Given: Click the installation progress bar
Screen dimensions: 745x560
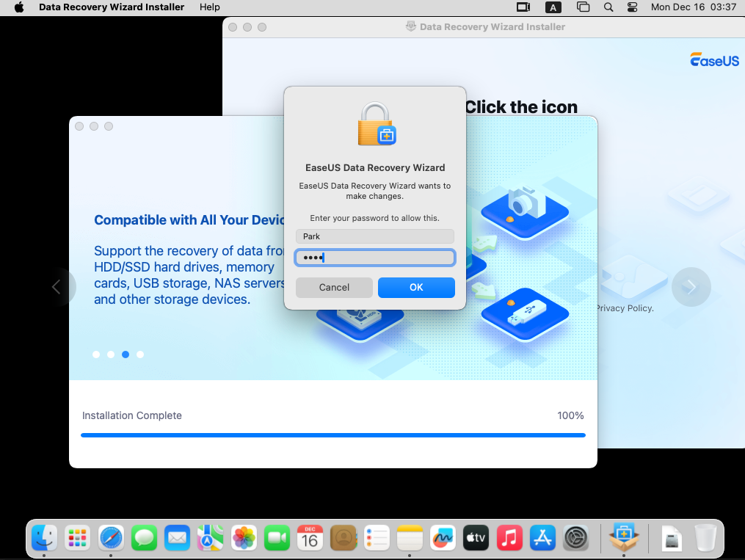Looking at the screenshot, I should (333, 435).
